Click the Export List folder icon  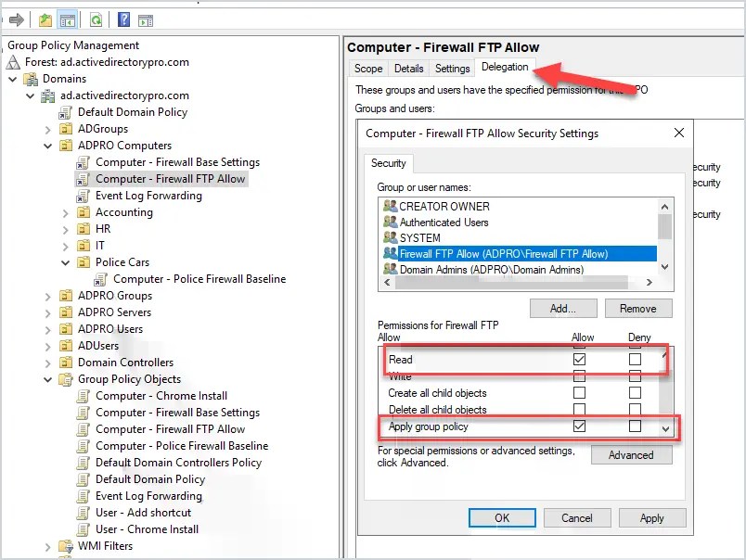[x=45, y=19]
